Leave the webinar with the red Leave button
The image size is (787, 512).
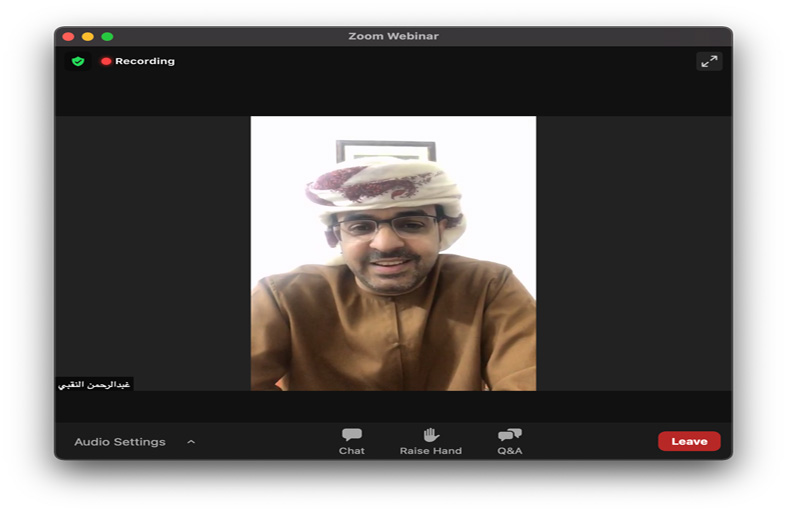point(689,441)
